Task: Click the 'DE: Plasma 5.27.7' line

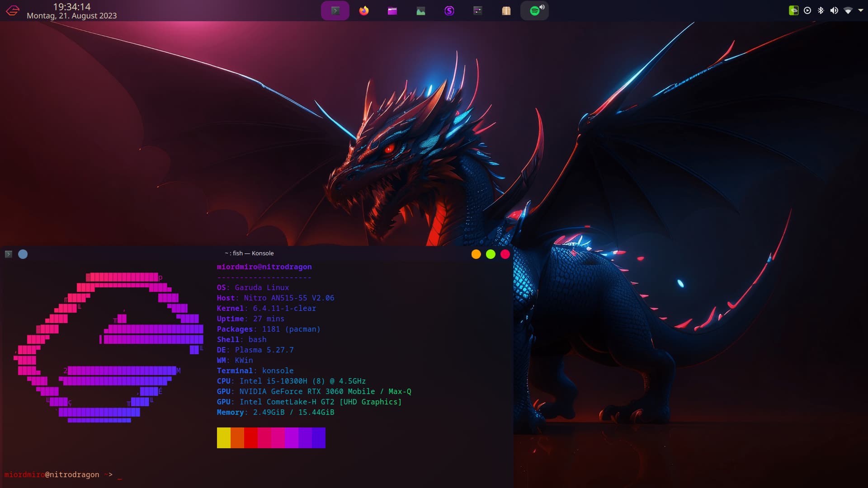Action: [x=255, y=350]
